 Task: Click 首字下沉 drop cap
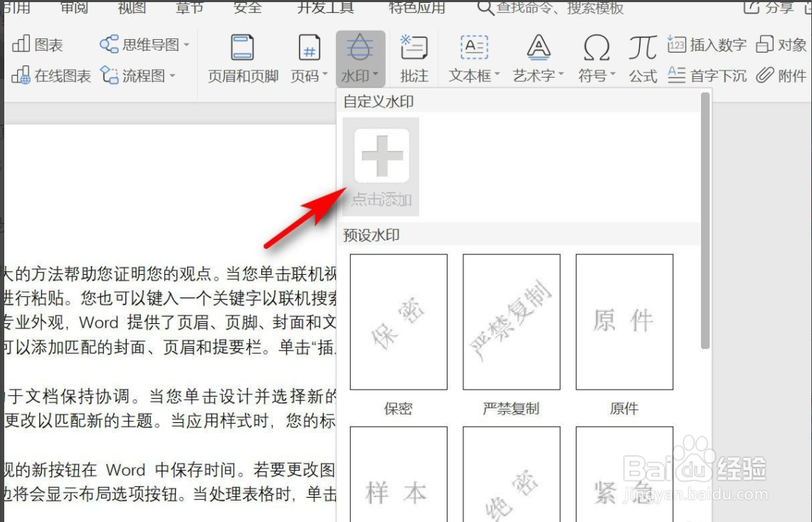[x=707, y=75]
